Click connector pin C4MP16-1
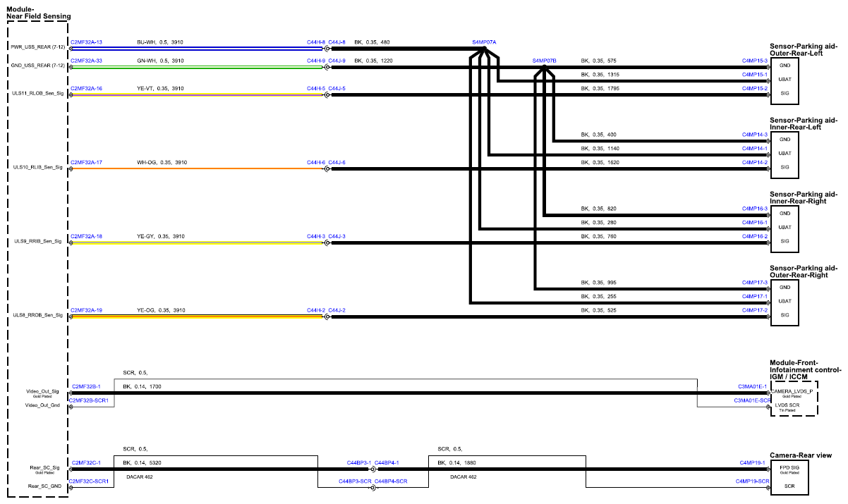This screenshot has height=504, width=848. coord(755,223)
